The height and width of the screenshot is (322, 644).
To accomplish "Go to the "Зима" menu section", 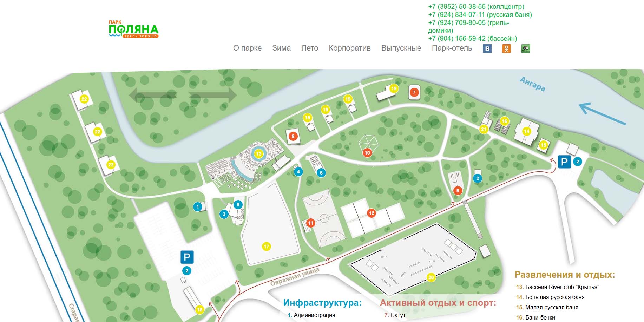I will click(281, 48).
